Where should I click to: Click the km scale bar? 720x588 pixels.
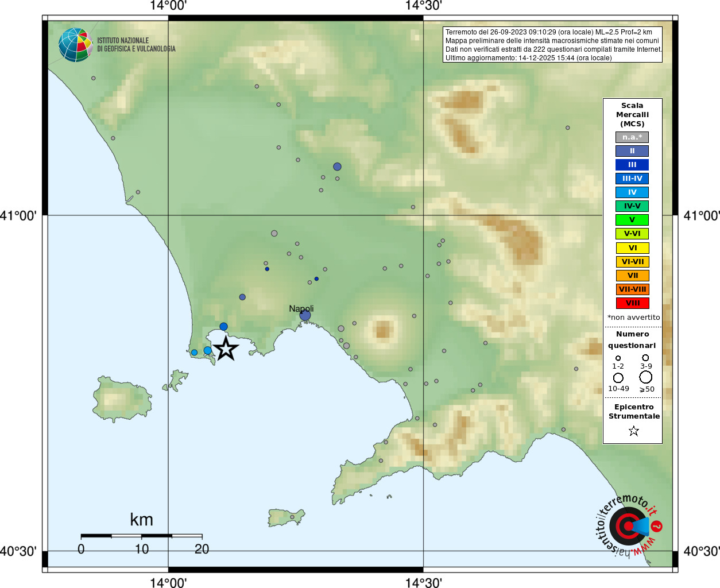141,536
